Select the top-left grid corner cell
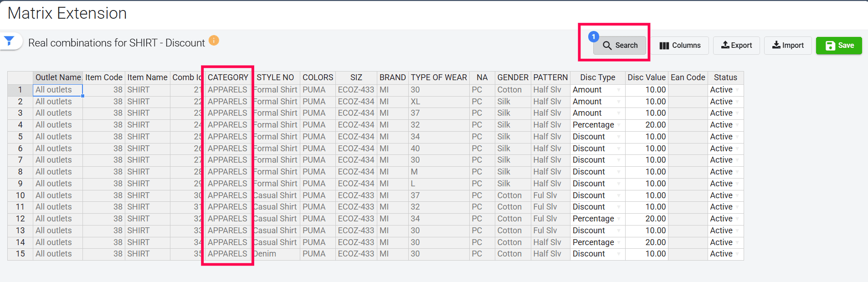868x282 pixels. [20, 77]
